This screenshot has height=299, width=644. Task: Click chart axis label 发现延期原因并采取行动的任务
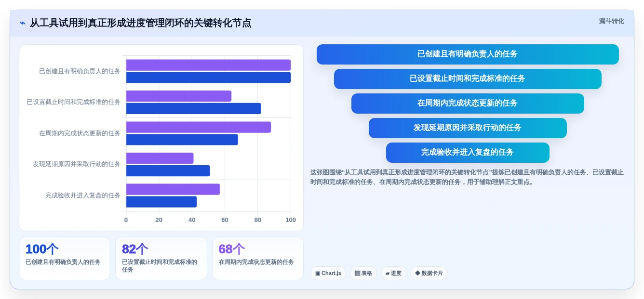click(77, 164)
